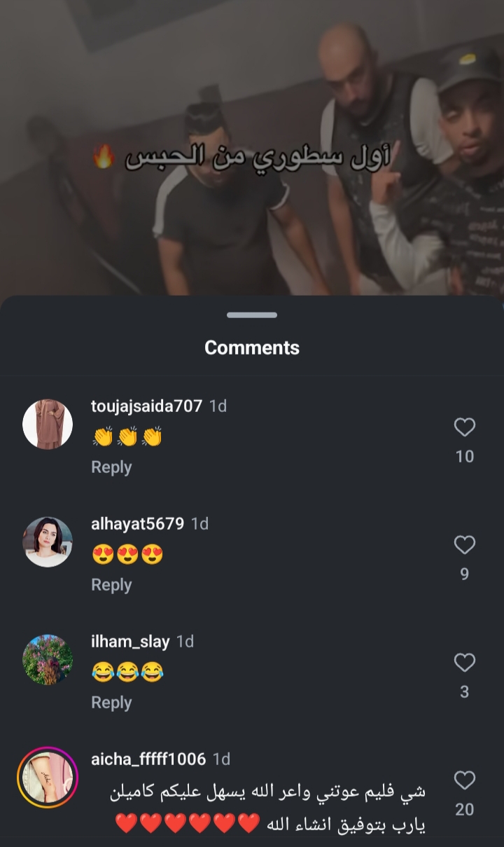Viewport: 504px width, 847px height.
Task: Open ilham_slay's flower avatar
Action: 48,659
